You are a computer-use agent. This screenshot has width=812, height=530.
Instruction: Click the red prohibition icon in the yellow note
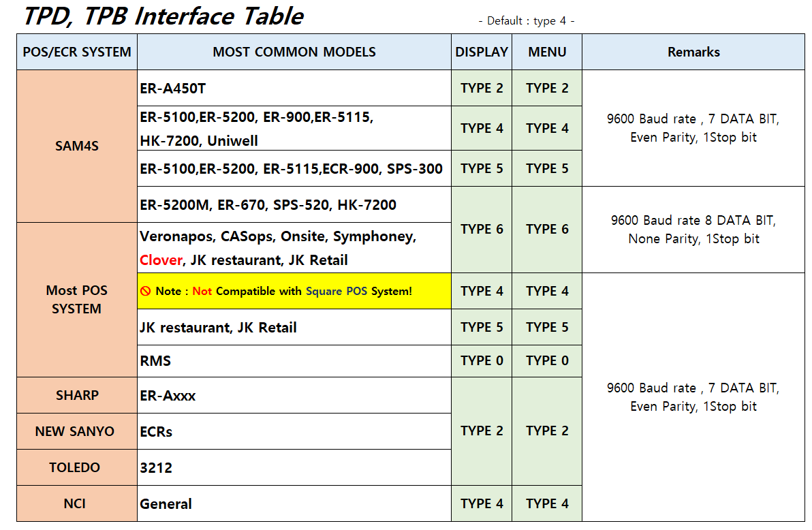(x=145, y=292)
